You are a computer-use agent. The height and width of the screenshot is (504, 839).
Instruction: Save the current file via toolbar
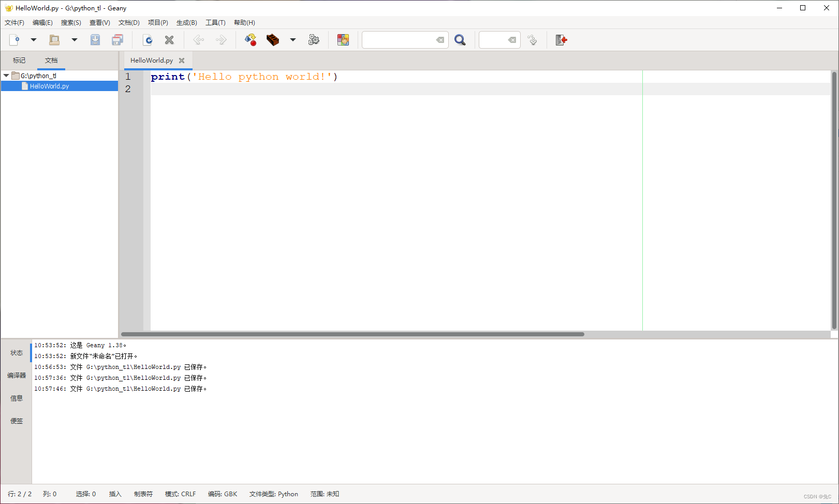click(x=95, y=40)
